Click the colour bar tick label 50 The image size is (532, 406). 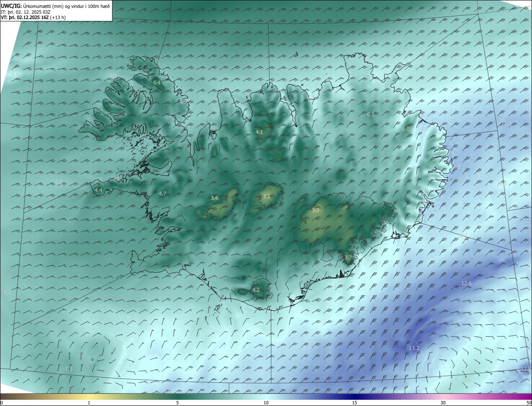[529, 403]
